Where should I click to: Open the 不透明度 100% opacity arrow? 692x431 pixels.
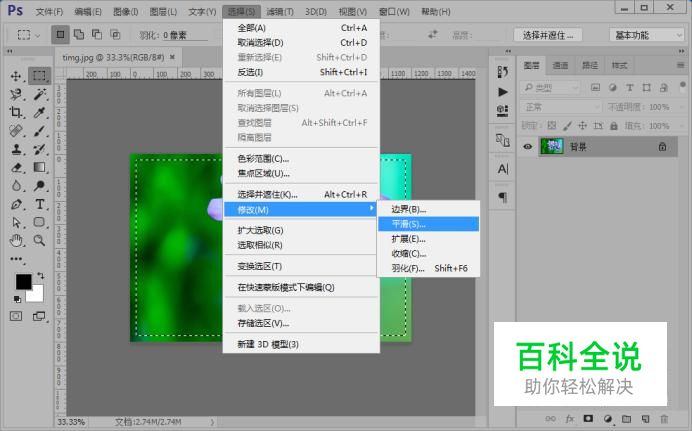pos(681,107)
